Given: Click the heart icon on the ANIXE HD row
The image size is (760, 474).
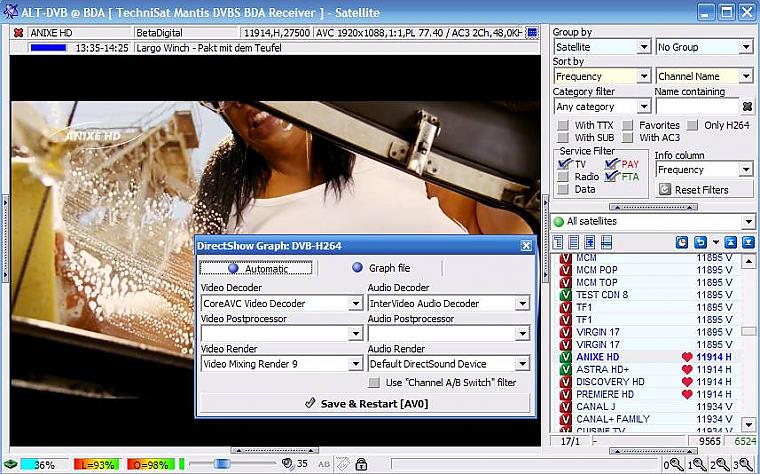Looking at the screenshot, I should 687,357.
